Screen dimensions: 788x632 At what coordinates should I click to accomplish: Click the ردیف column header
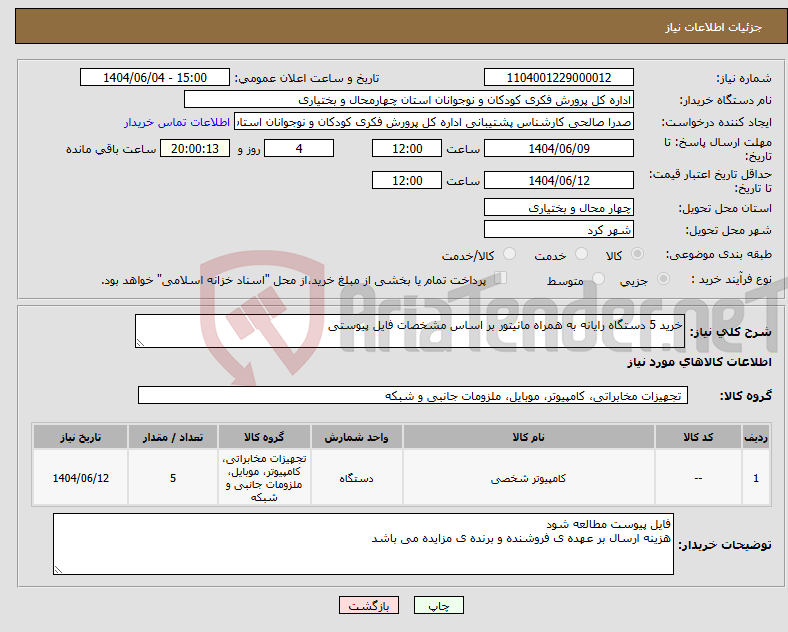756,437
